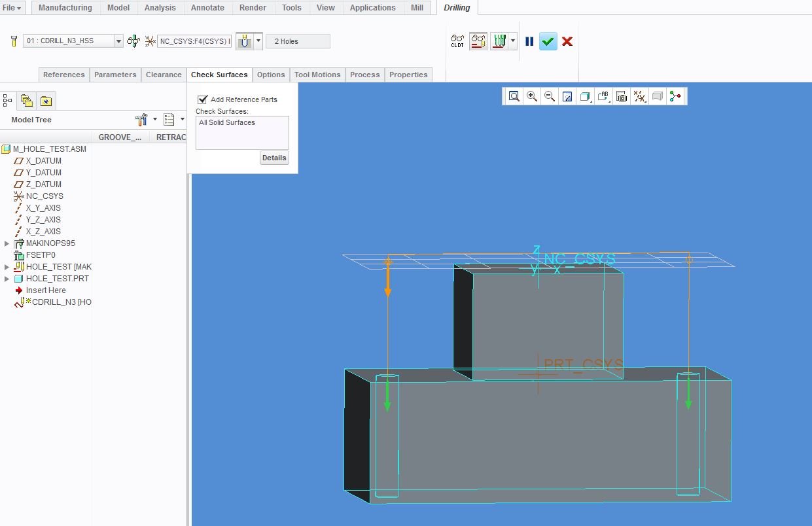Click the Repaint icon in graphics toolbar
The height and width of the screenshot is (526, 812).
pyautogui.click(x=567, y=96)
